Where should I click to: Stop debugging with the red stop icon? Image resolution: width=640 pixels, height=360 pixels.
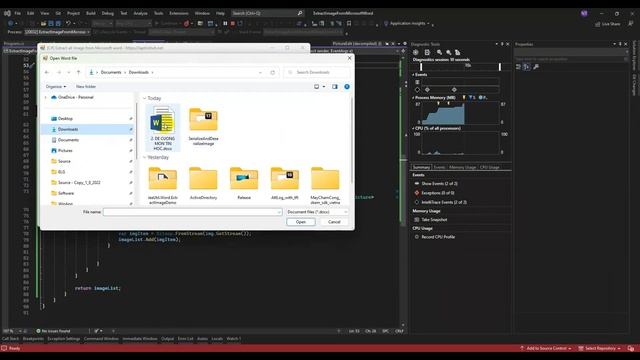[233, 24]
